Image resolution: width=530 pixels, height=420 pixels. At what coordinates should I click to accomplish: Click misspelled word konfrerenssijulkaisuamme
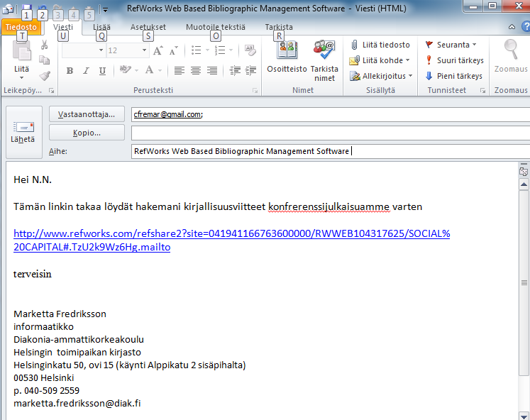click(329, 206)
